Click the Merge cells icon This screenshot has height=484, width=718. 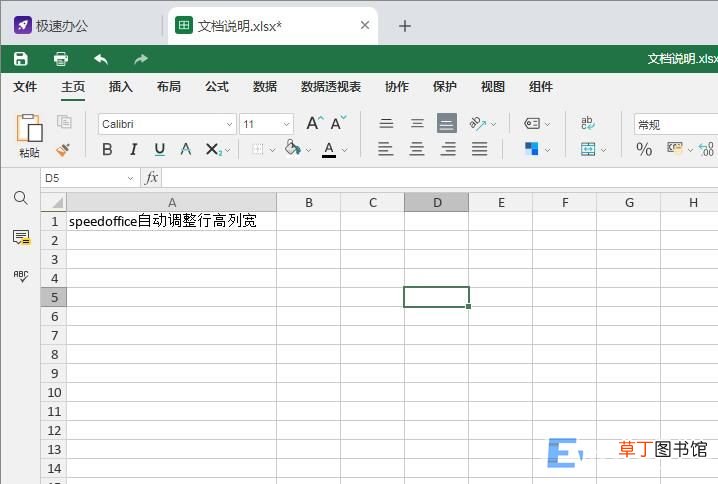[588, 149]
